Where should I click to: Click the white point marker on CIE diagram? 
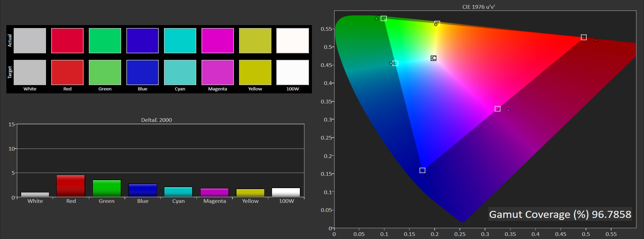pyautogui.click(x=434, y=58)
